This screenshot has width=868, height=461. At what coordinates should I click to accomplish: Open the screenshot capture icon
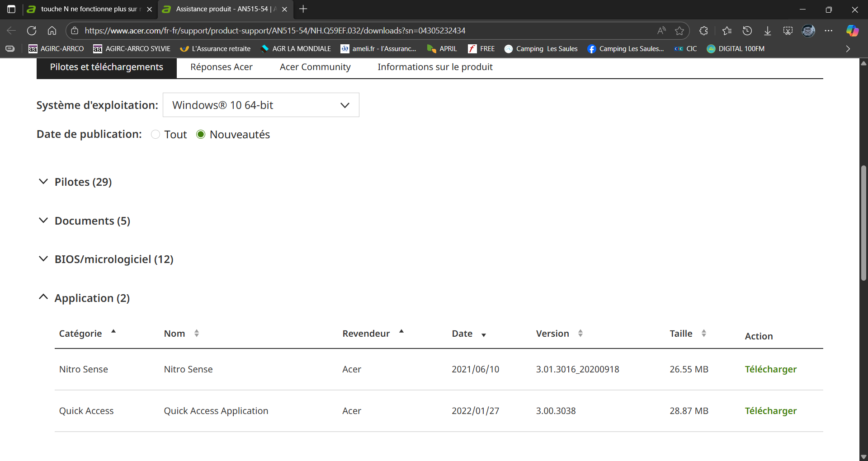(788, 31)
